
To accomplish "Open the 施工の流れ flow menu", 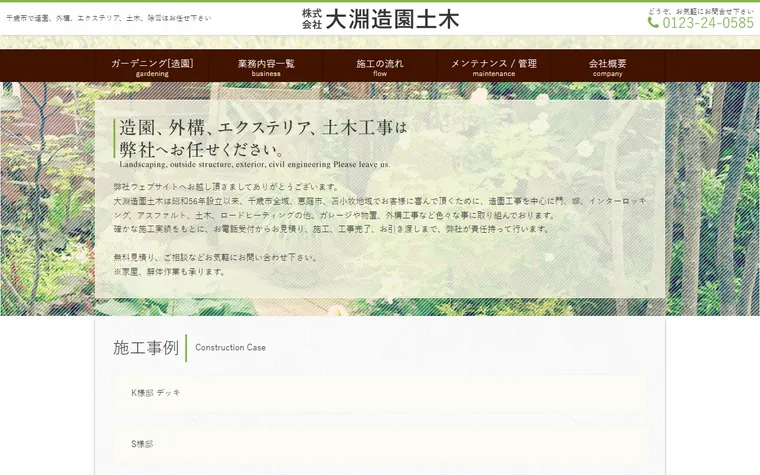I will (x=380, y=67).
